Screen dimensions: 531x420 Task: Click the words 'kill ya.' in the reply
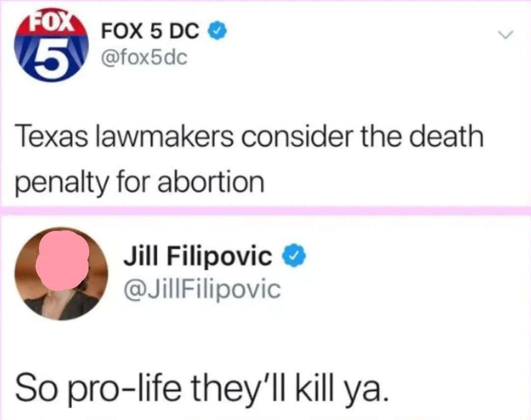[x=343, y=389]
